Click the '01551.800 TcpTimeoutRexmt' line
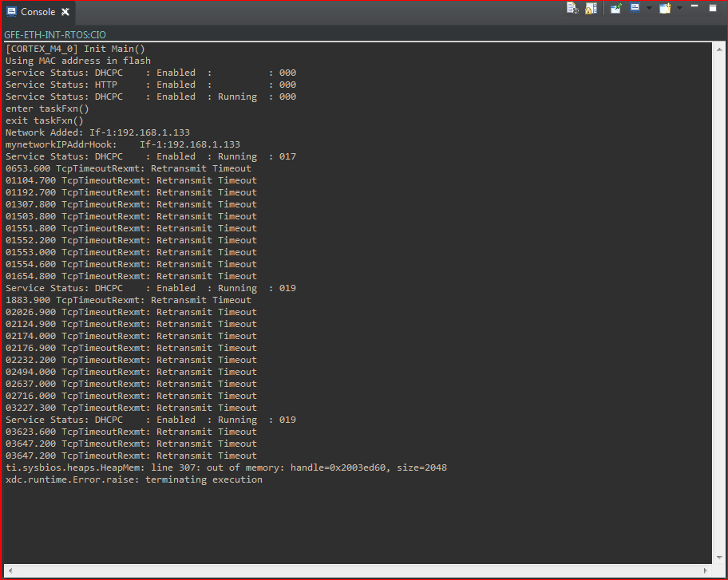Viewport: 728px width, 580px height. tap(131, 228)
